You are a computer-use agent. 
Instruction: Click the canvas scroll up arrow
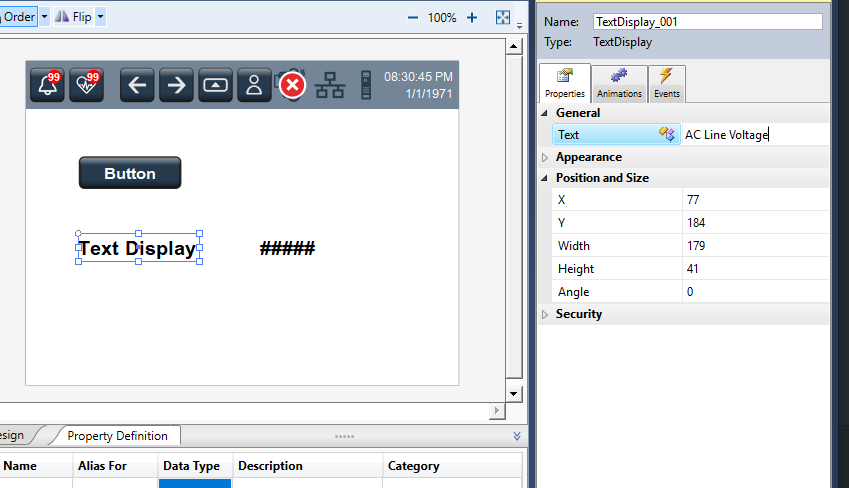tap(513, 47)
